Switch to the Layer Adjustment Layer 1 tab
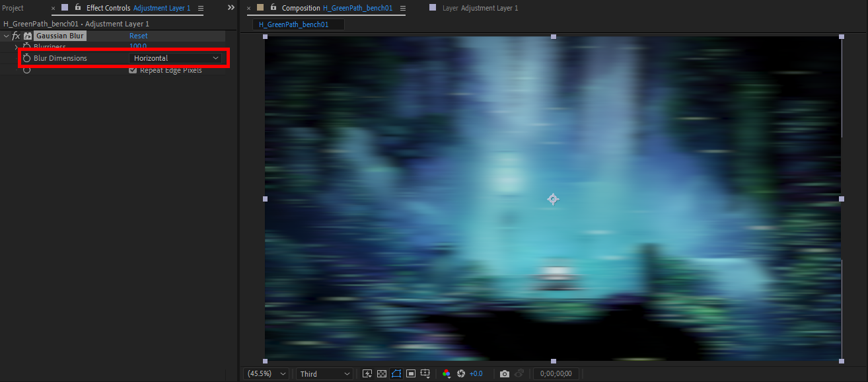 (x=480, y=8)
